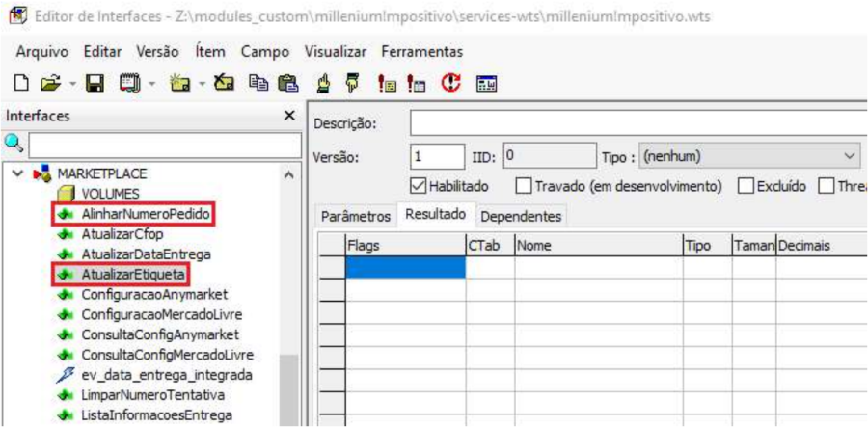Click the green icon beside AtualizarDataEntrega
The height and width of the screenshot is (427, 868).
click(66, 254)
